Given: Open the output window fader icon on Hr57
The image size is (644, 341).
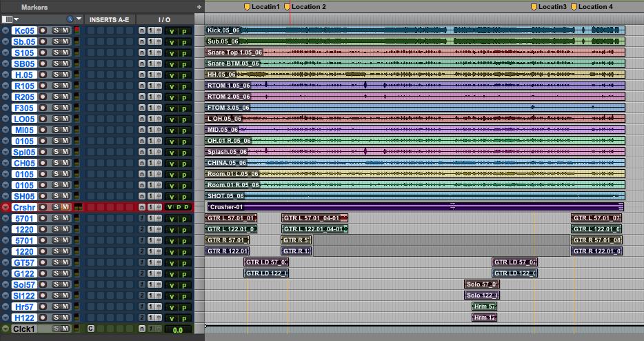Looking at the screenshot, I should (x=158, y=306).
